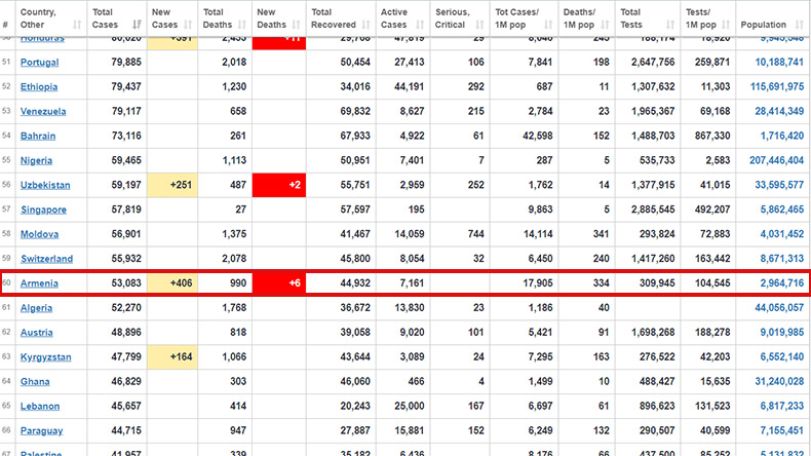Open Kyrgyzstan country page
811x456 pixels.
tap(46, 357)
